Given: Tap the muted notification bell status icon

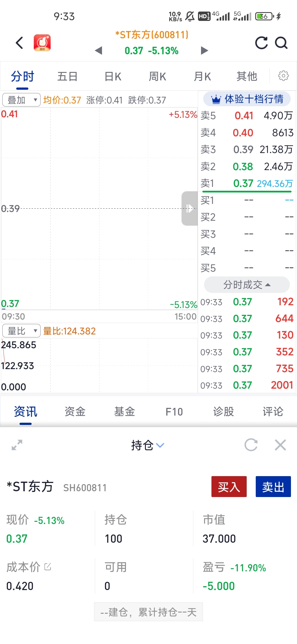Looking at the screenshot, I should tap(190, 16).
